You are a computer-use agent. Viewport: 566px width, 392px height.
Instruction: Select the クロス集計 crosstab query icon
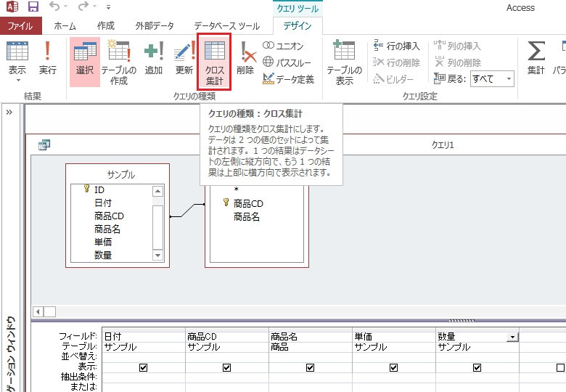(x=214, y=62)
